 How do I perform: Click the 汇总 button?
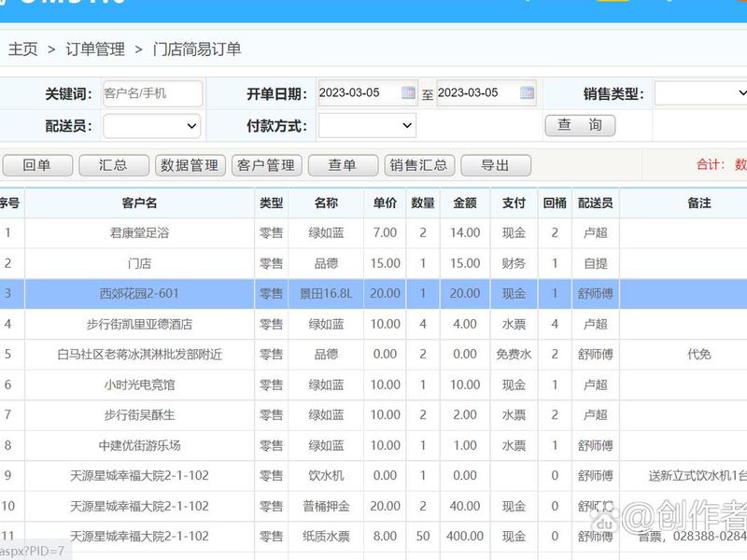114,165
